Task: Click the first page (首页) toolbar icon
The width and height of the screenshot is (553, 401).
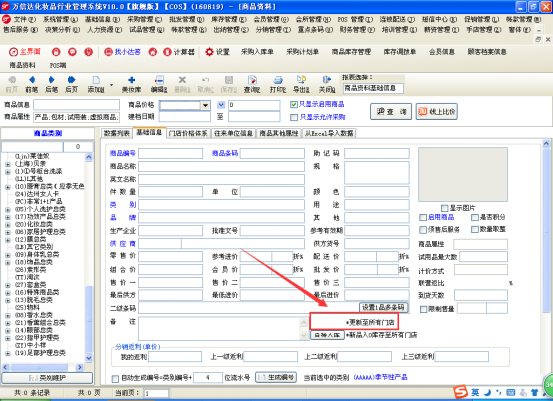Action: [x=12, y=80]
